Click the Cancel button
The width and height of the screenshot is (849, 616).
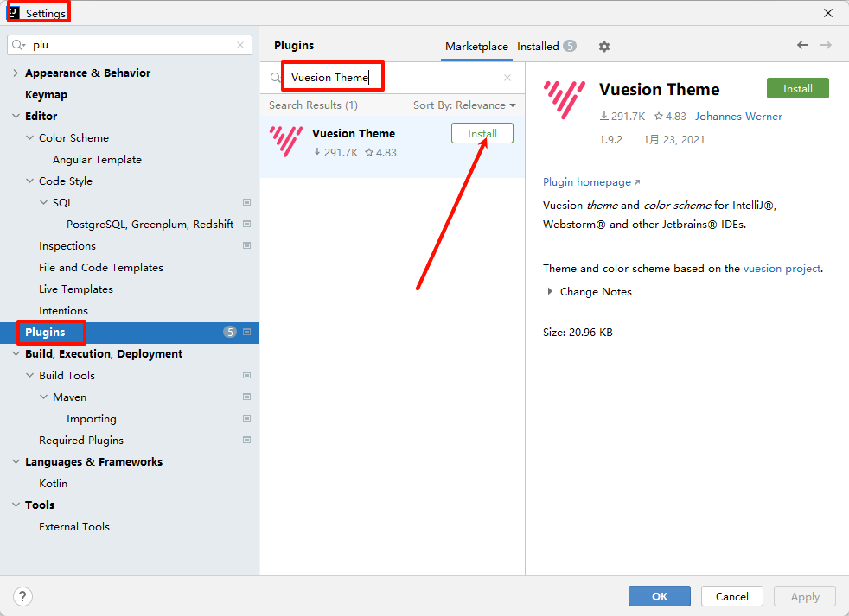pyautogui.click(x=732, y=596)
